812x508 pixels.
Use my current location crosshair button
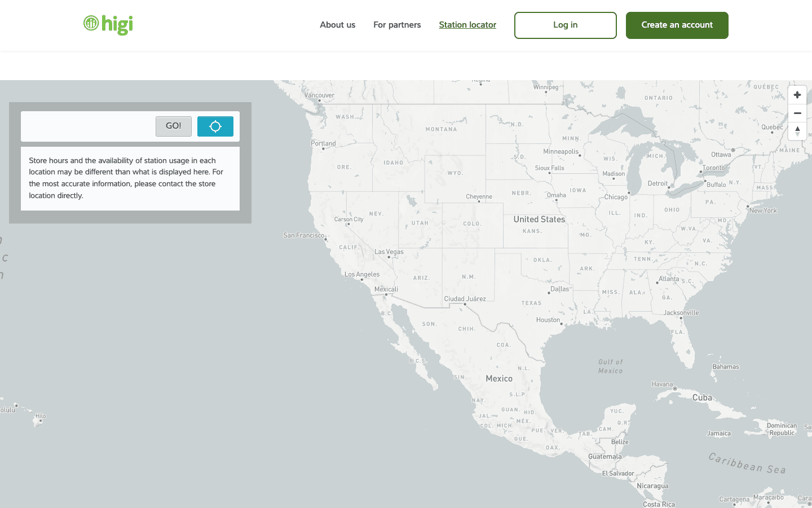[x=215, y=126]
